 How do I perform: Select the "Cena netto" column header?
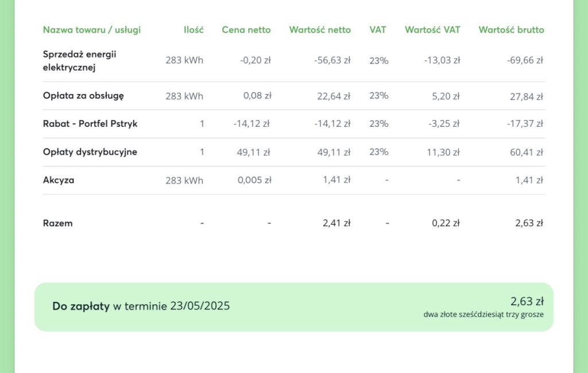[246, 30]
